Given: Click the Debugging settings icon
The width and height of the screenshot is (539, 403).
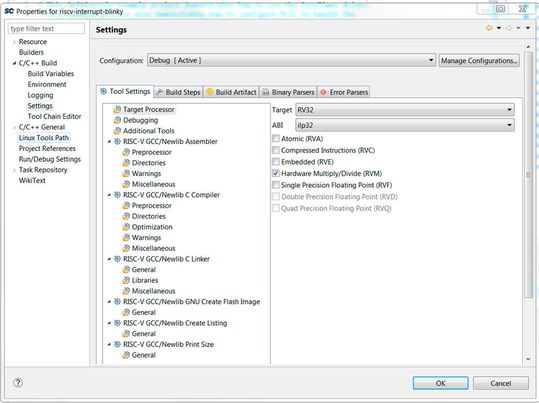Looking at the screenshot, I should point(117,120).
